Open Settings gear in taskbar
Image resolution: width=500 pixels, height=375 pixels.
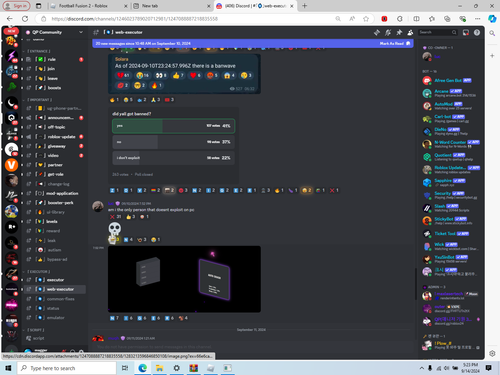pyautogui.click(x=176, y=368)
